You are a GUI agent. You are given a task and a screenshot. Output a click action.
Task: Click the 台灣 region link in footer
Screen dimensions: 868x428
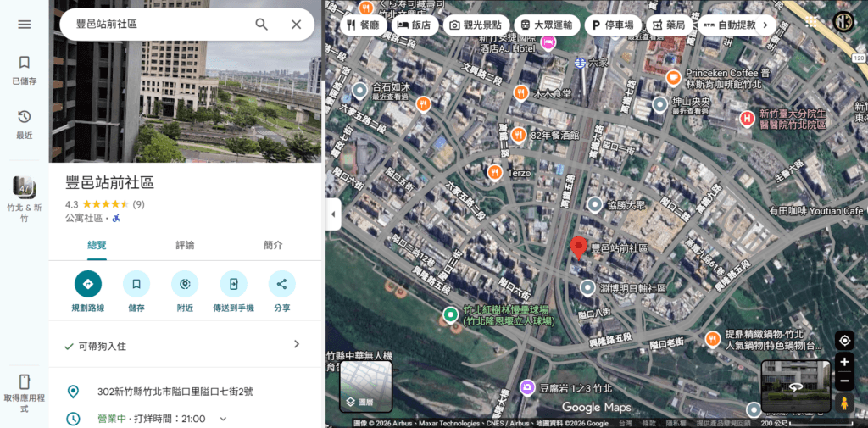626,424
